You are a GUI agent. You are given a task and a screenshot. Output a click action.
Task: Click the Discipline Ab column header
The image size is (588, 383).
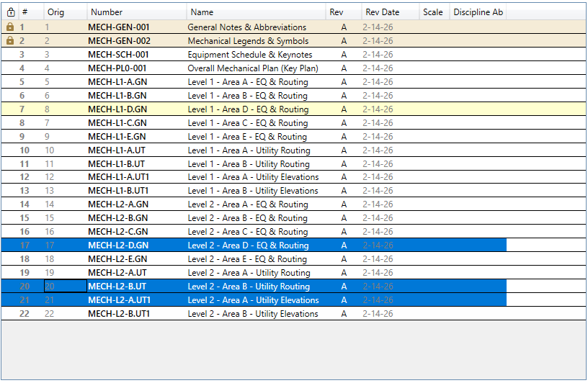(478, 12)
